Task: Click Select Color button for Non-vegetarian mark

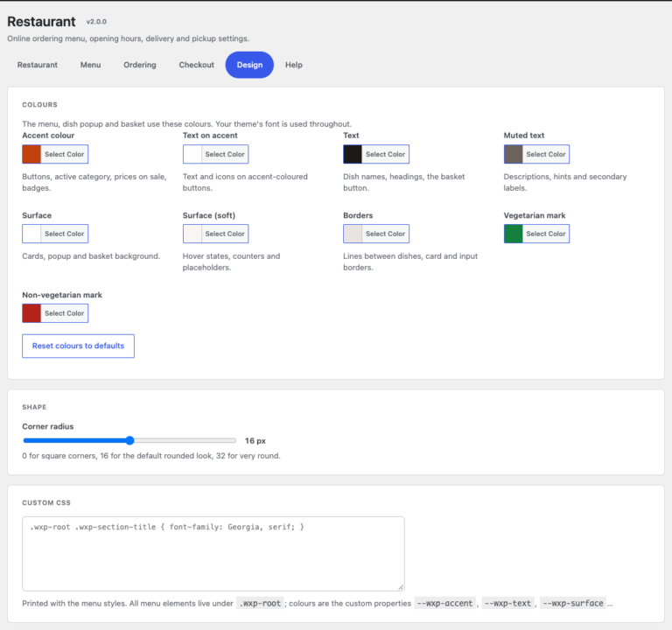Action: (64, 313)
